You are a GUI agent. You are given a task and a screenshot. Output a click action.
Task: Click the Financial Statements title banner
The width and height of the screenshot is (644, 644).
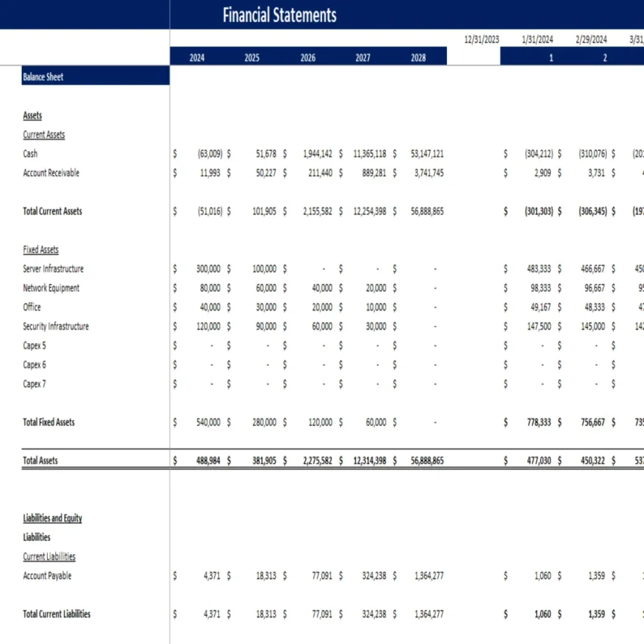[x=279, y=14]
